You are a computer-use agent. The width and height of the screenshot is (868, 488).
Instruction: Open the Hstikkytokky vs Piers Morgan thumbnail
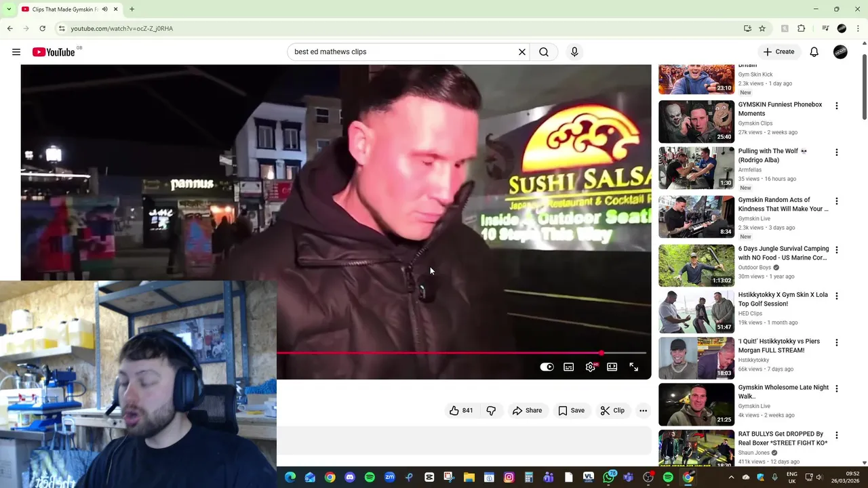(696, 359)
